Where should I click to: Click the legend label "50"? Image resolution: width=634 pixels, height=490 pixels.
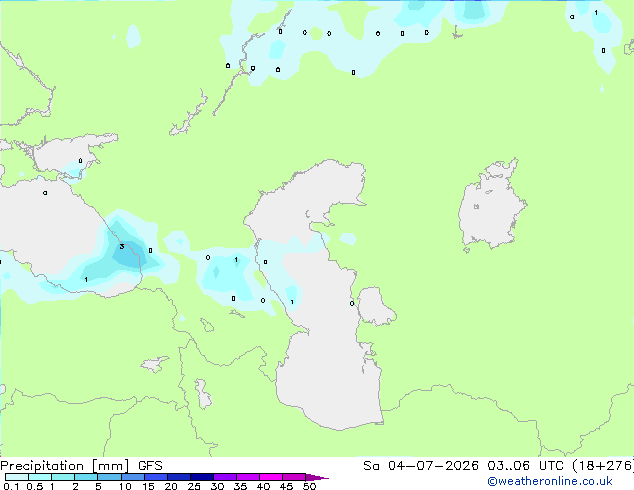[x=310, y=486]
